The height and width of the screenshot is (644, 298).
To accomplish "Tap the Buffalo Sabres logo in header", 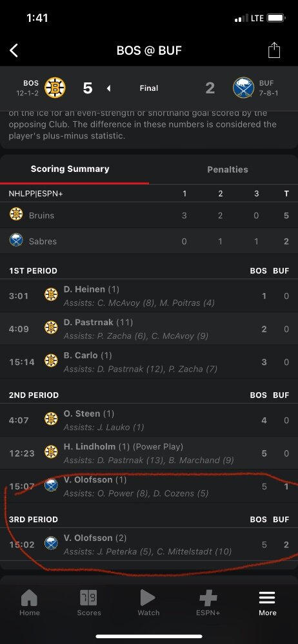I will [243, 88].
